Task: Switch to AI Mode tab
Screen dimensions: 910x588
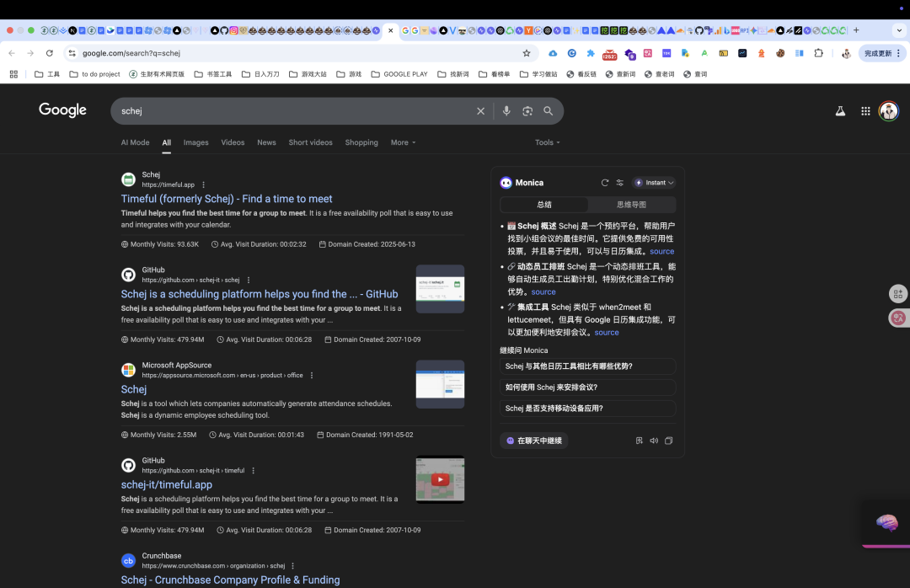Action: click(x=135, y=142)
